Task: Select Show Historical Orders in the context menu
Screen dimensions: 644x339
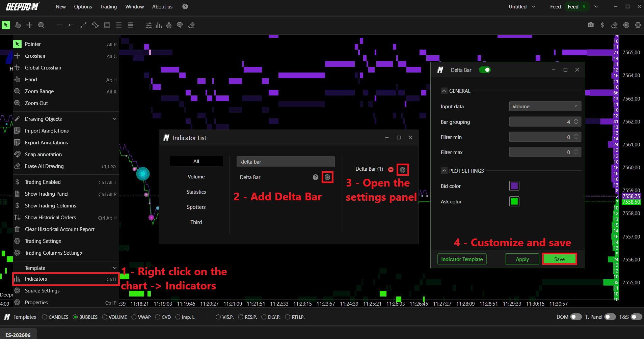Action: (x=66, y=218)
